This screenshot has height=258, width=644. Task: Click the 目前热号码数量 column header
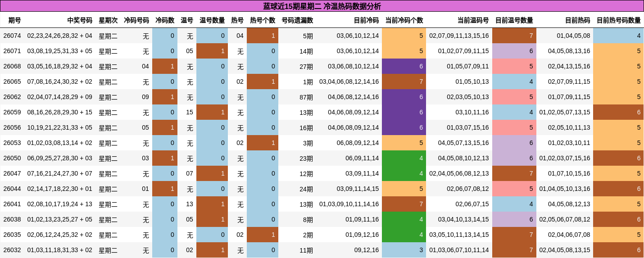click(x=618, y=20)
